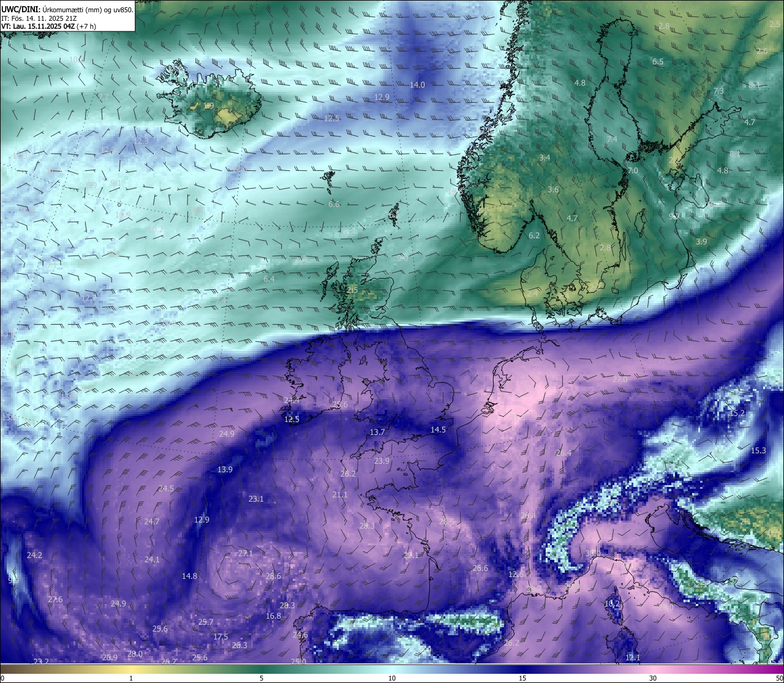This screenshot has width=784, height=683.
Task: Select the 14.5 value label
Action: [438, 430]
